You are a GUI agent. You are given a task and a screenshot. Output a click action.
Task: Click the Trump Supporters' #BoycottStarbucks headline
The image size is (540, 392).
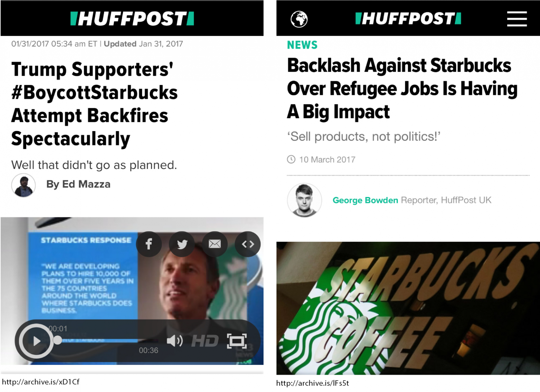[x=95, y=104]
